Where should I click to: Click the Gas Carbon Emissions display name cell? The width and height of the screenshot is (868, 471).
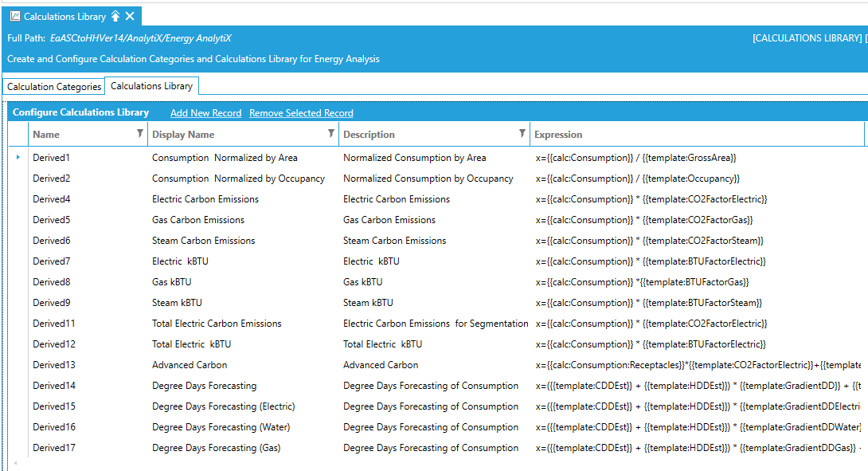(198, 220)
